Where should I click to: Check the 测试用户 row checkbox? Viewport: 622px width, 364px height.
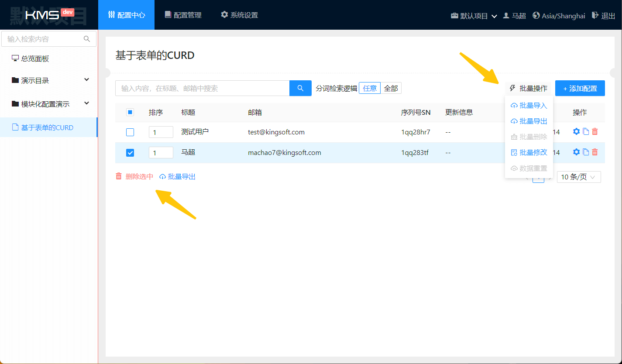click(x=130, y=132)
